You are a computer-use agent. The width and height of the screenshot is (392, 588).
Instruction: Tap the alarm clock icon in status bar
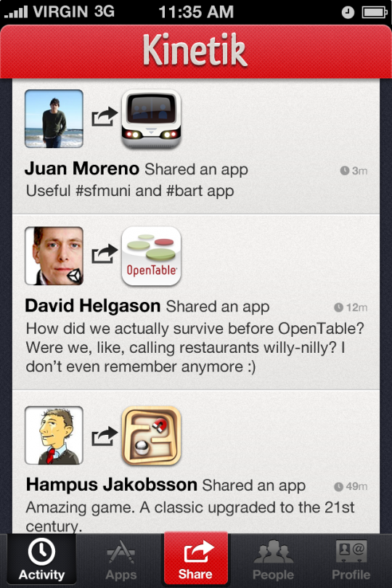348,12
